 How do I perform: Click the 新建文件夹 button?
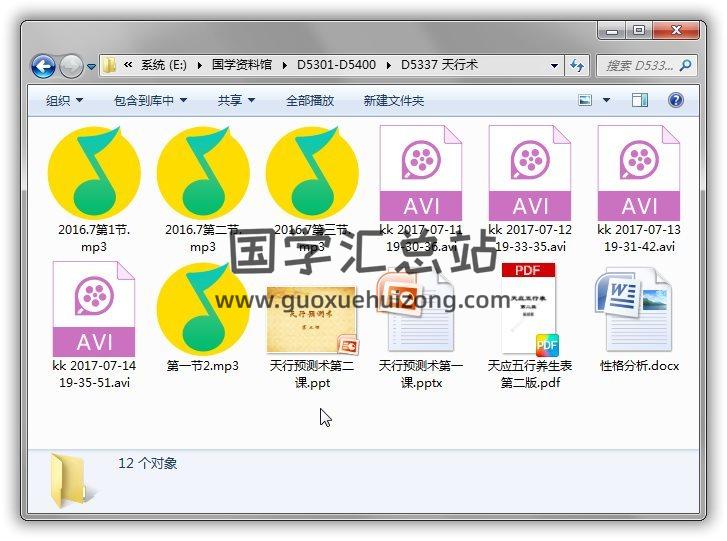pos(393,101)
